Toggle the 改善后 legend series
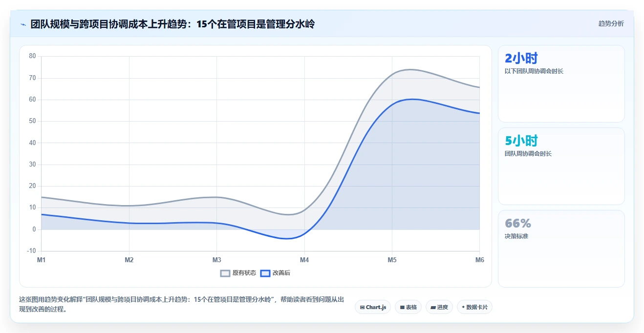 (275, 273)
